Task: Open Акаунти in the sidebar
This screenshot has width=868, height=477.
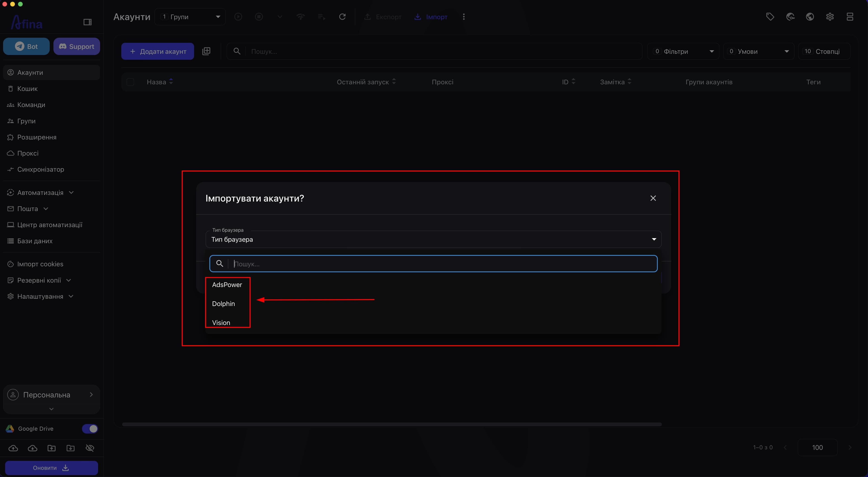Action: tap(52, 73)
